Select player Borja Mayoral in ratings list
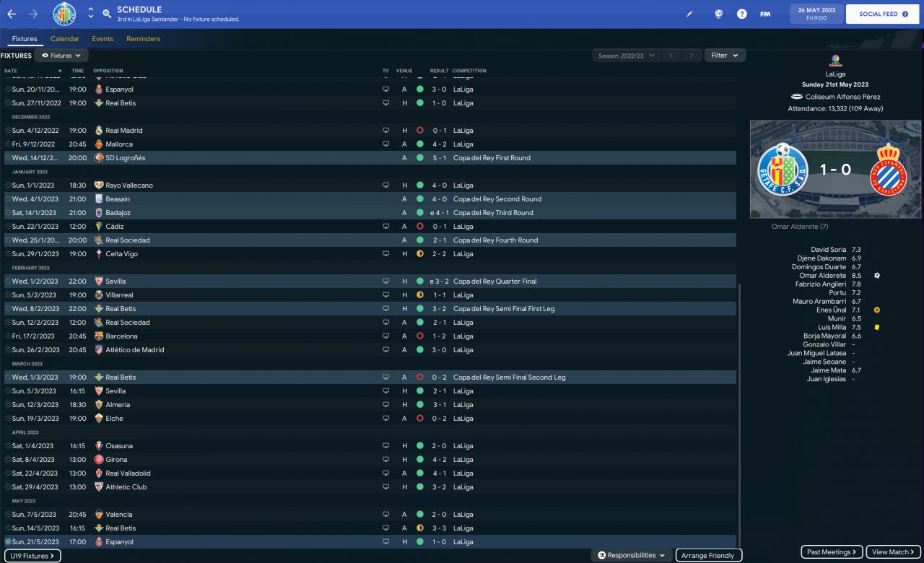Image resolution: width=924 pixels, height=563 pixels. click(824, 336)
